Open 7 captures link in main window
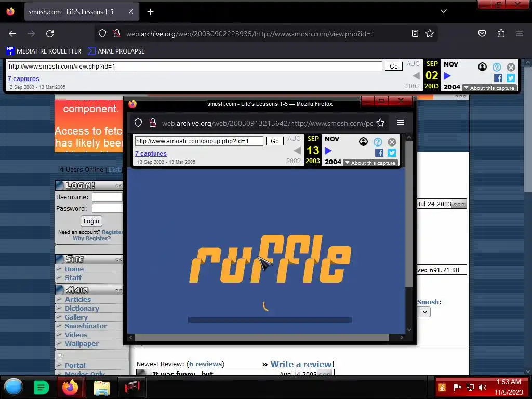 click(x=24, y=79)
